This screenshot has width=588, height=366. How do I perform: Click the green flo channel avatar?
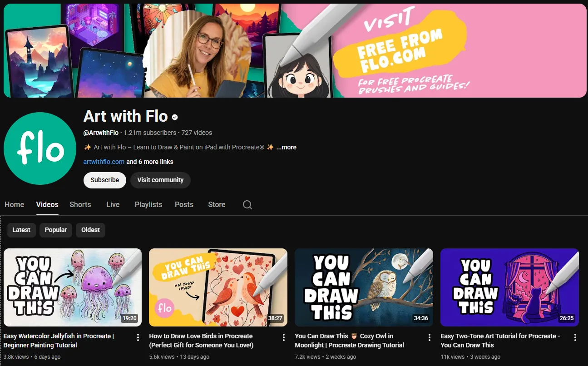coord(40,148)
